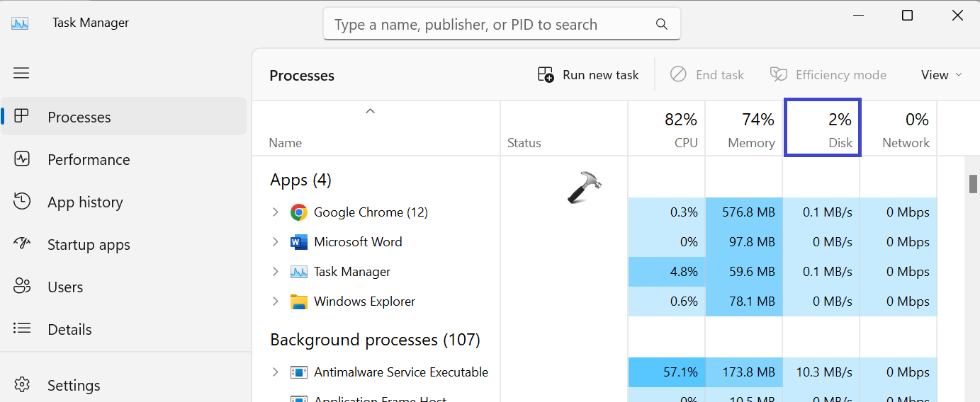This screenshot has height=402, width=980.
Task: Click the search magnifier icon
Action: tap(662, 24)
